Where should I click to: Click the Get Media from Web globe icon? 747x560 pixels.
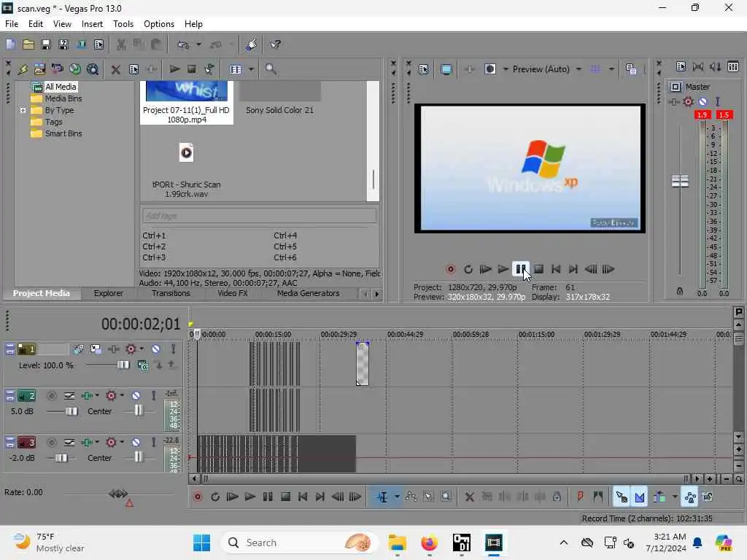coord(75,69)
